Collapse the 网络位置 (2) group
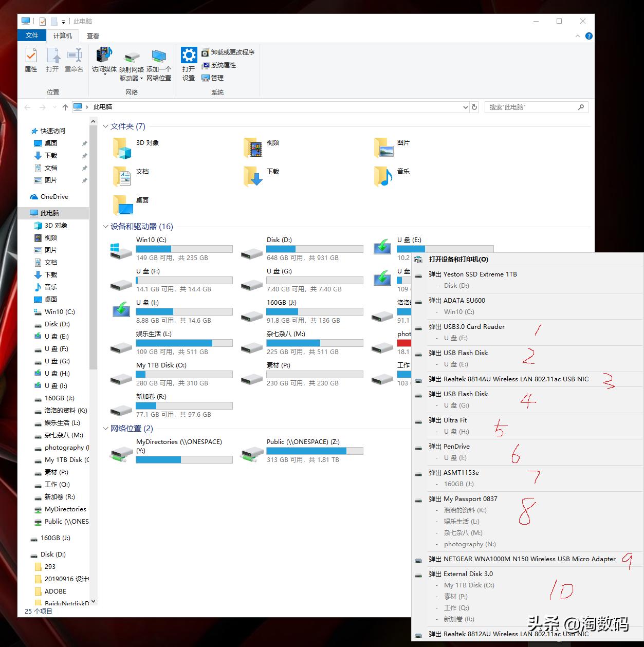 point(105,429)
